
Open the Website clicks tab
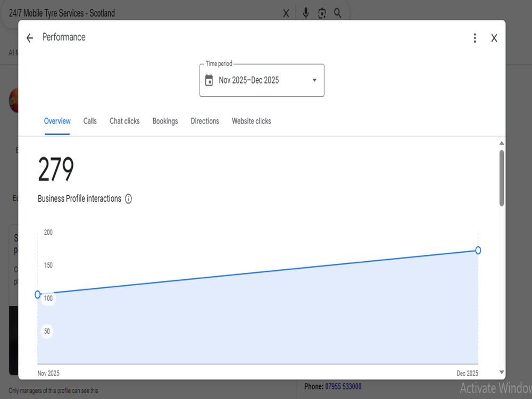252,121
